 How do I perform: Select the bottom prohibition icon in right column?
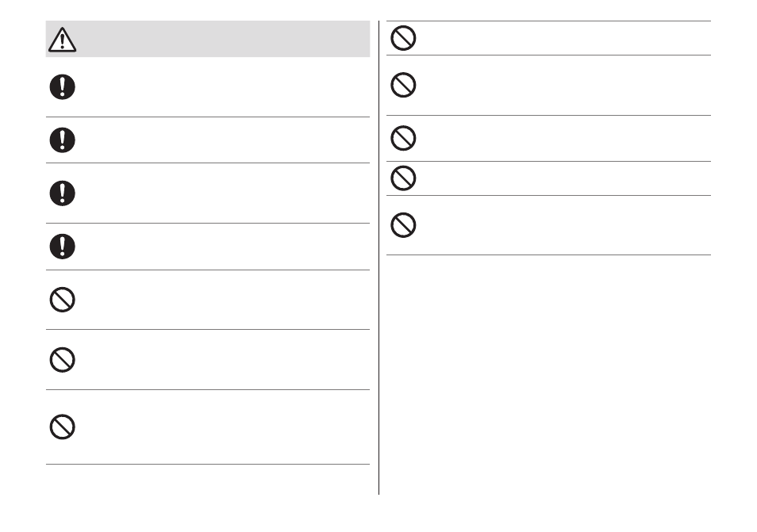tap(403, 224)
